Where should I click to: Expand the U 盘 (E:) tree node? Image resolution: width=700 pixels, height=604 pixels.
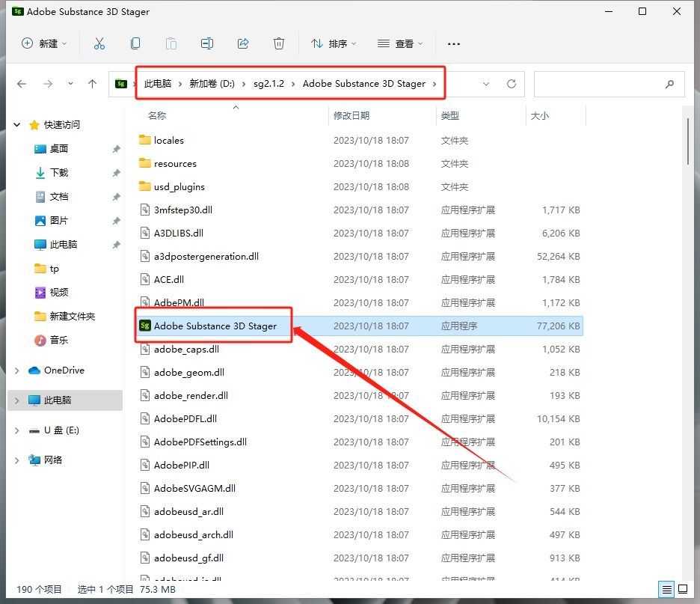tap(17, 430)
